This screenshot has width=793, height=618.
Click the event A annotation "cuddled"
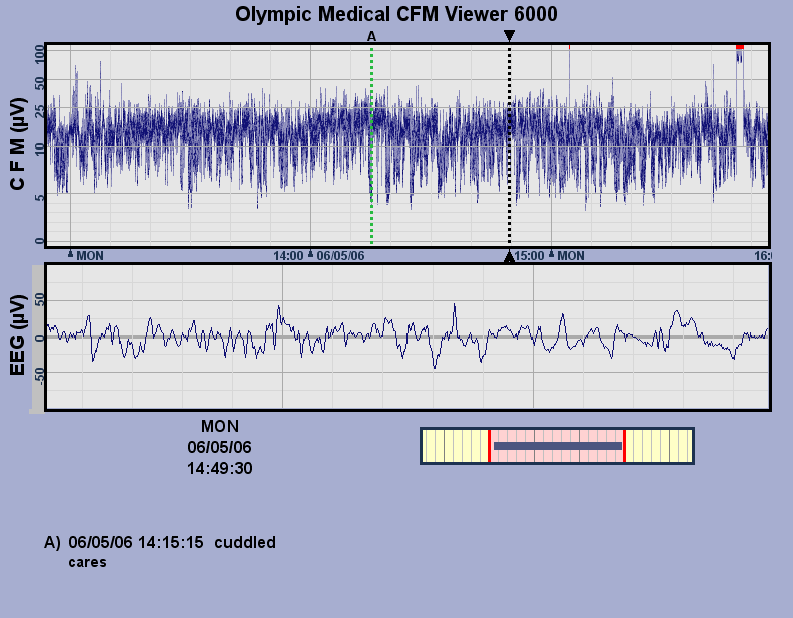point(245,542)
